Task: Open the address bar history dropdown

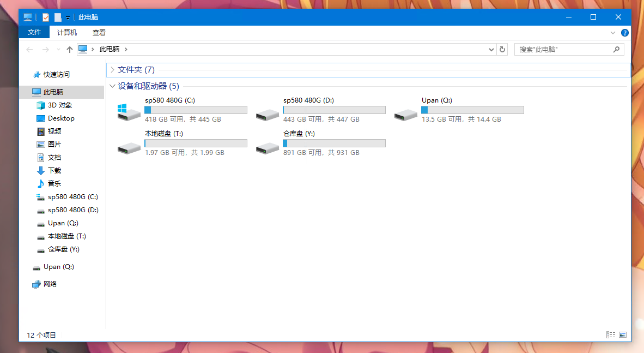Action: coord(491,50)
